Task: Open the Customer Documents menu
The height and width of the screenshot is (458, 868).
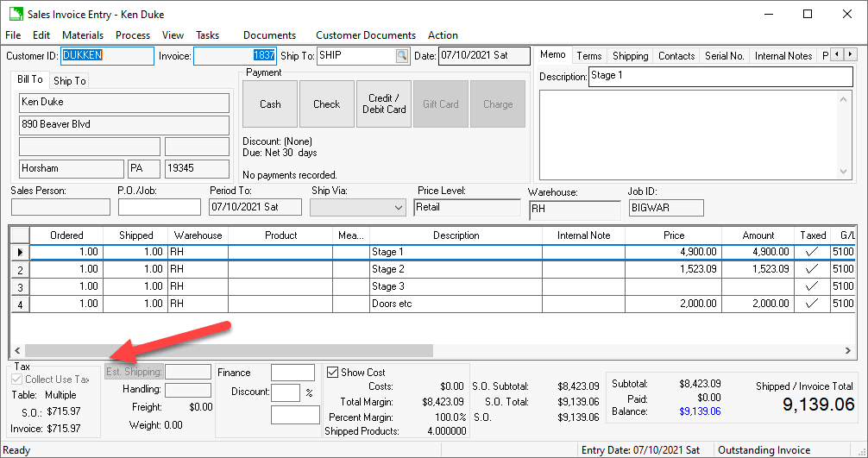Action: click(365, 35)
